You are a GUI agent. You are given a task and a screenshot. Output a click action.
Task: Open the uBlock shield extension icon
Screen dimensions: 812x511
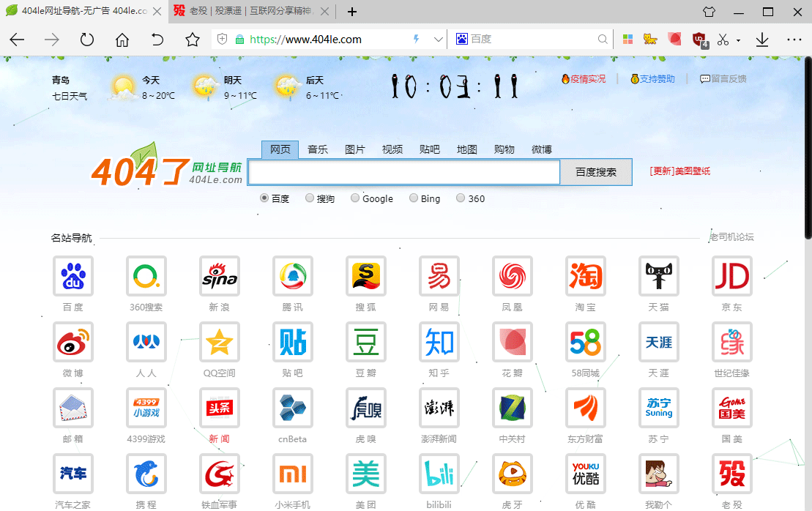(x=700, y=40)
